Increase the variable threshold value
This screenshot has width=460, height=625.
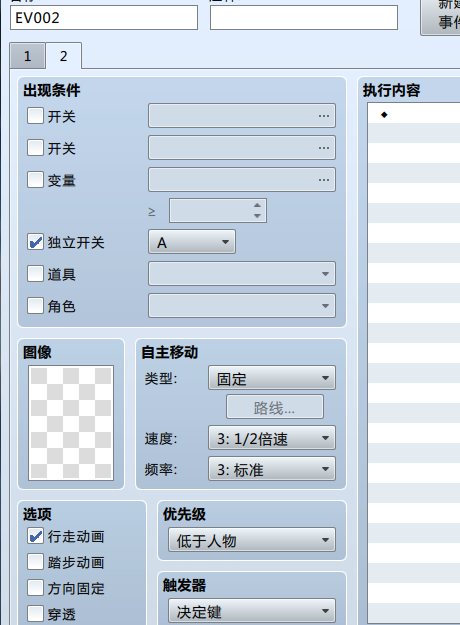point(257,205)
